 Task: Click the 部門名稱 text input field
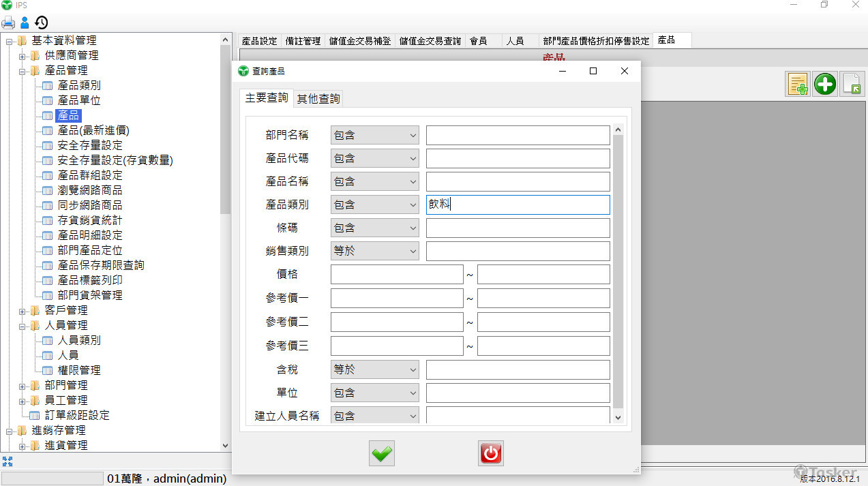(x=518, y=135)
